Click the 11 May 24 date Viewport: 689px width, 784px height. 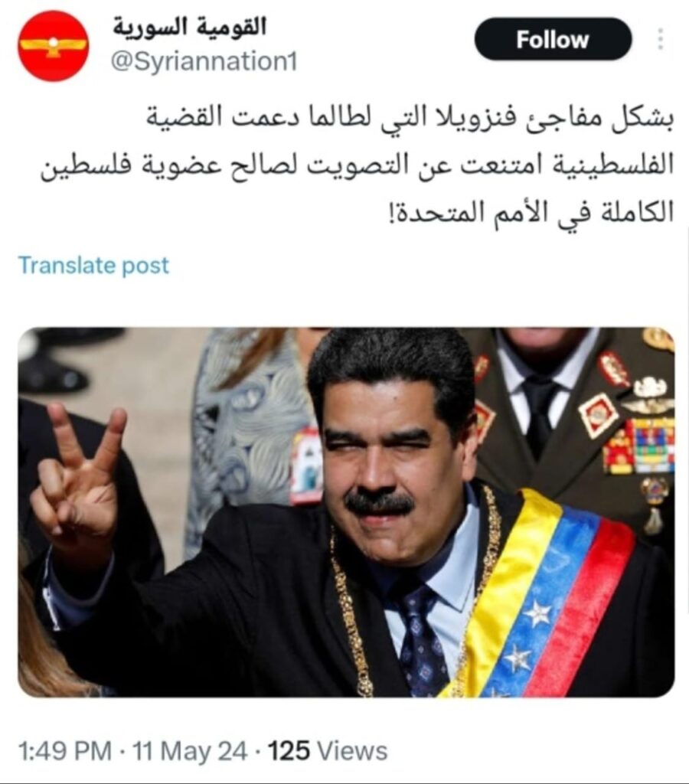190,751
